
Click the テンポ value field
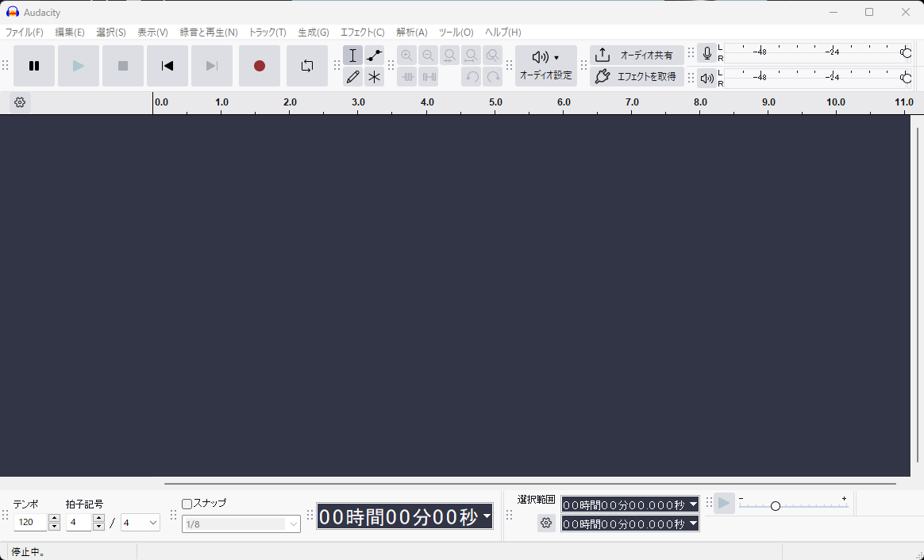coord(30,522)
